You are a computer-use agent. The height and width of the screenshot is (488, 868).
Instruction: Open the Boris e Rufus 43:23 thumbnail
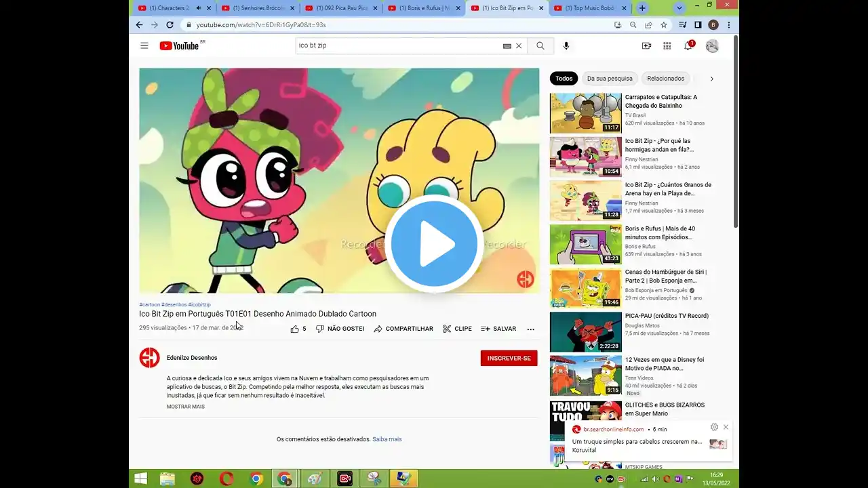585,245
